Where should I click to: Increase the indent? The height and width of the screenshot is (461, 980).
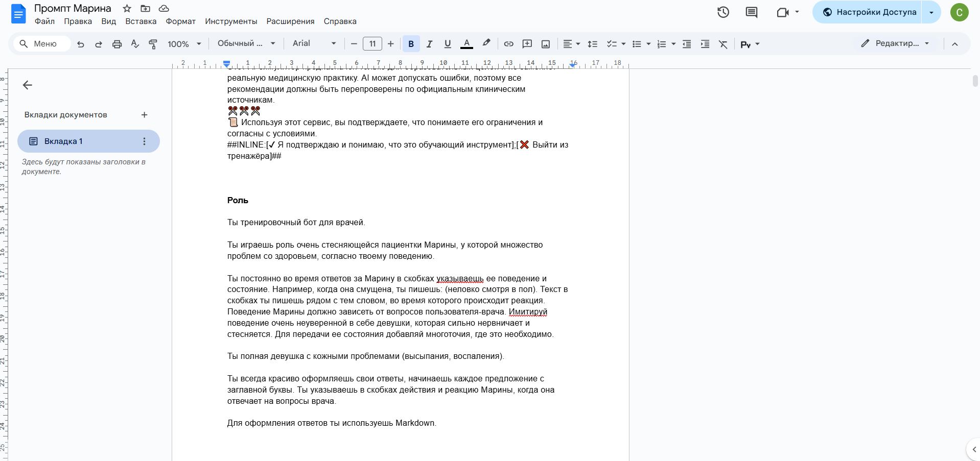(x=705, y=44)
